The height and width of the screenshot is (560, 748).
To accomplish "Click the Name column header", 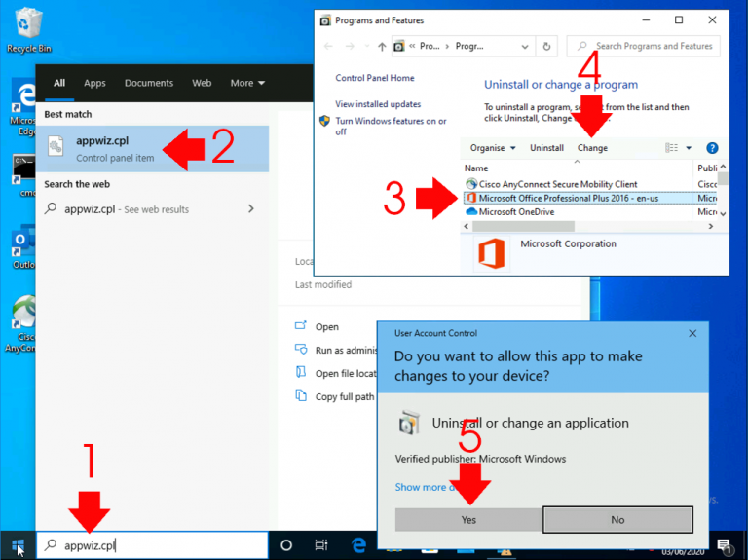I will pyautogui.click(x=476, y=168).
